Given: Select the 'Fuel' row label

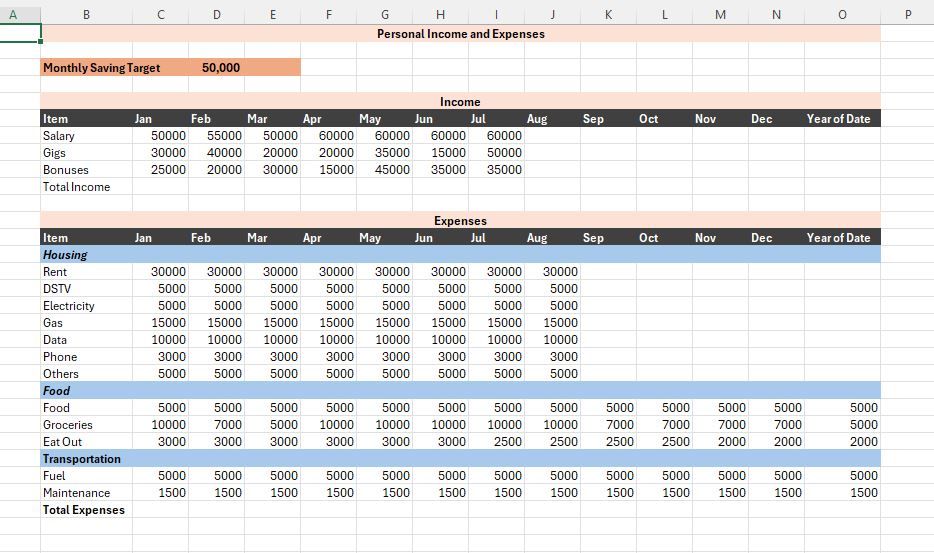Looking at the screenshot, I should click(x=54, y=476).
